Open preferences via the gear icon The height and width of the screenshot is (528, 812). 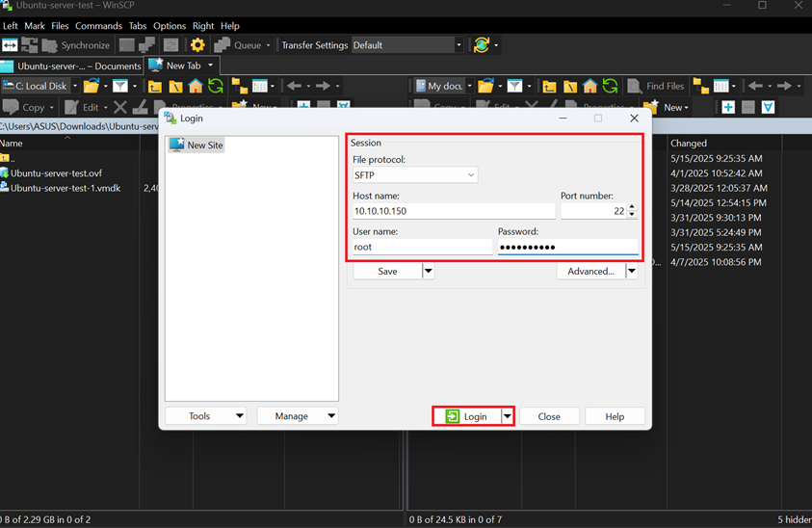197,45
